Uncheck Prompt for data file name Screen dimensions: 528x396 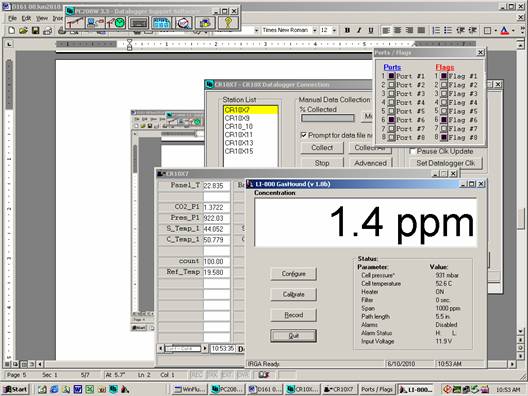coord(303,135)
